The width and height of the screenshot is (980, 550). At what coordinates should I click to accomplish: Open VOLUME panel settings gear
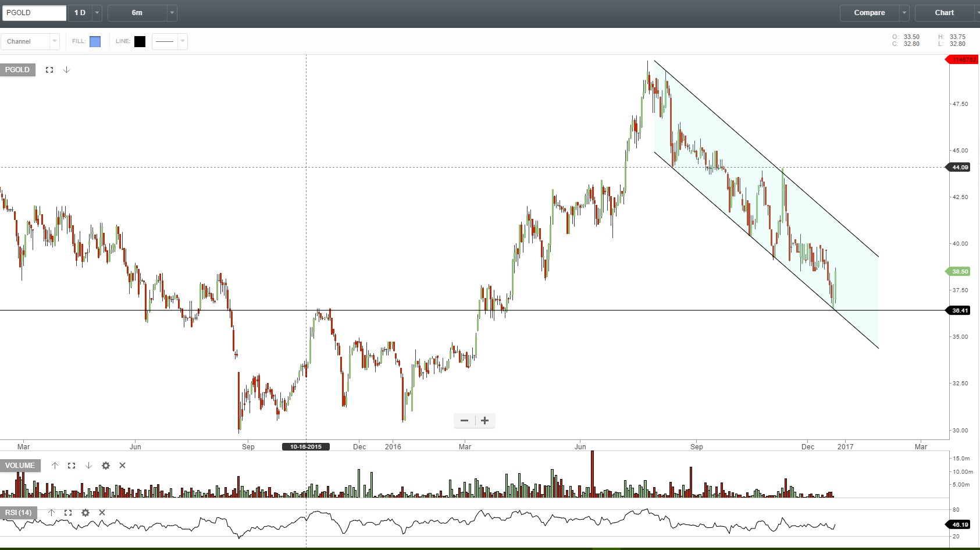pyautogui.click(x=105, y=466)
